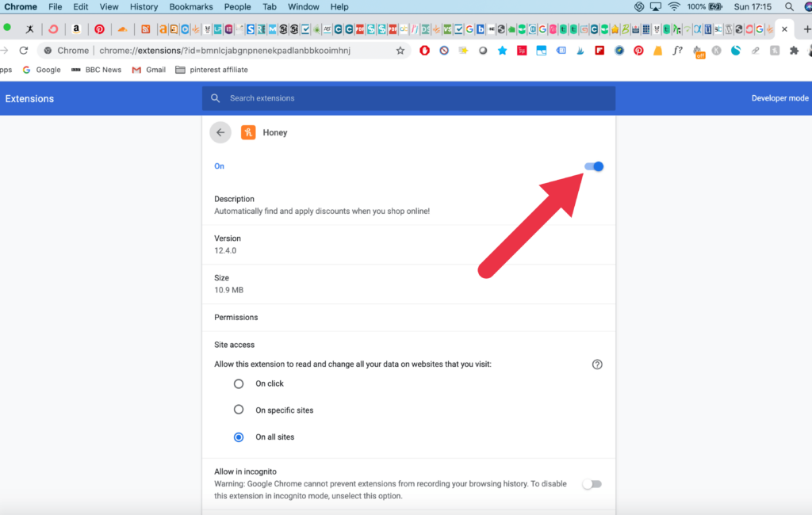The width and height of the screenshot is (812, 515).
Task: Click the orange bell-shaped extension icon
Action: 657,51
